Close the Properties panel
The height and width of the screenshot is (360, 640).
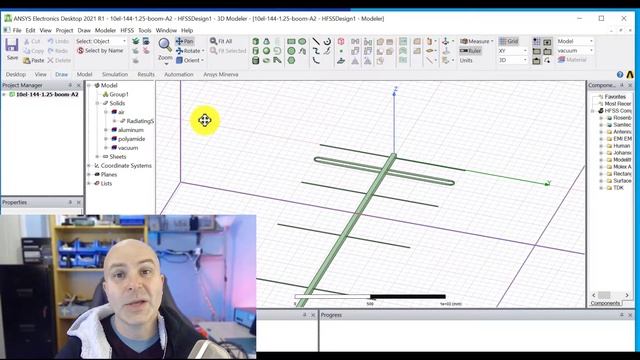pyautogui.click(x=78, y=202)
